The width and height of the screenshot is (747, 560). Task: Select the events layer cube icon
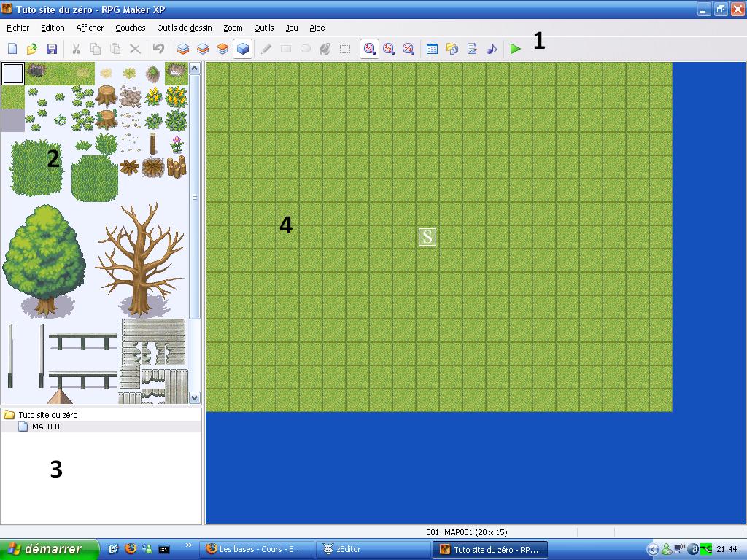242,49
